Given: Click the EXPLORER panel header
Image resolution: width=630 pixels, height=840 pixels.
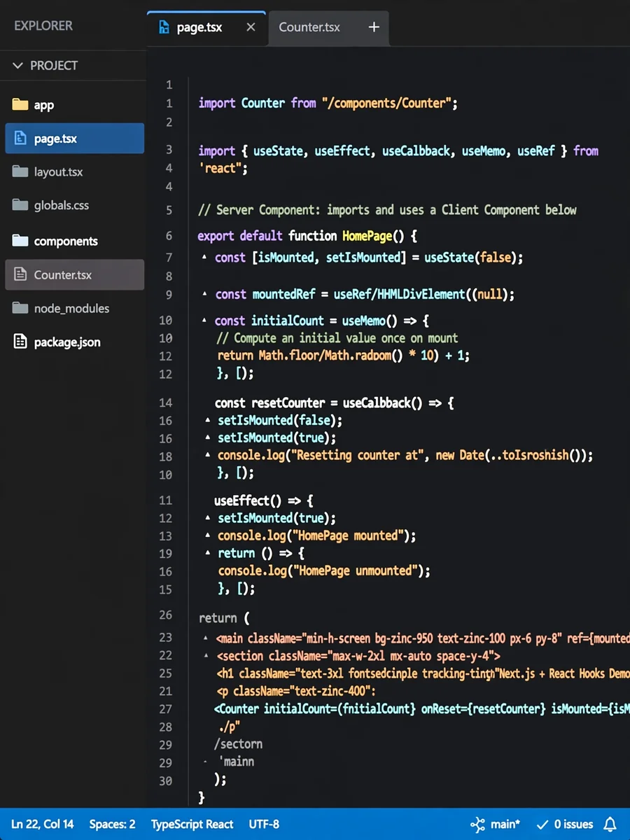Looking at the screenshot, I should pyautogui.click(x=43, y=26).
